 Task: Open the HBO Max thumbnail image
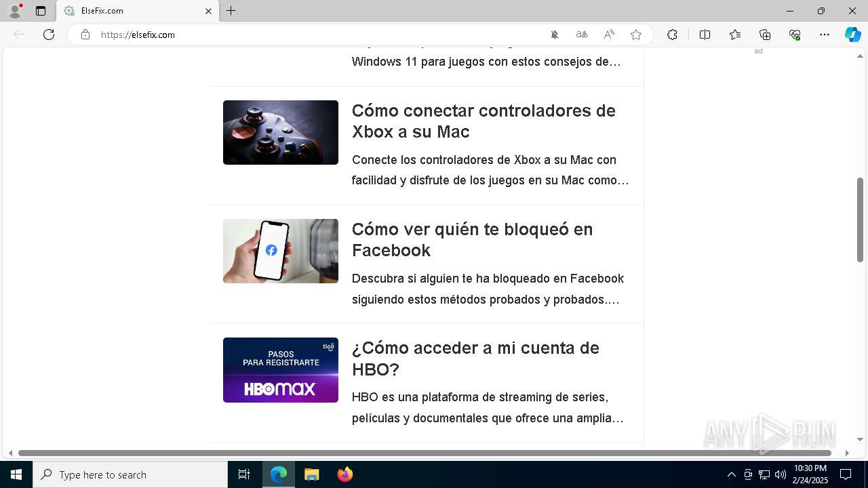point(281,370)
